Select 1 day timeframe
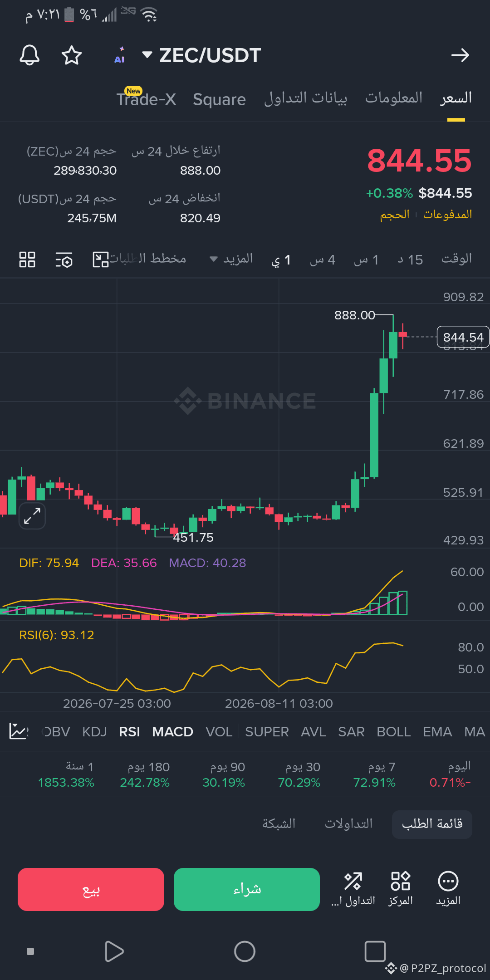This screenshot has height=980, width=490. 281,260
